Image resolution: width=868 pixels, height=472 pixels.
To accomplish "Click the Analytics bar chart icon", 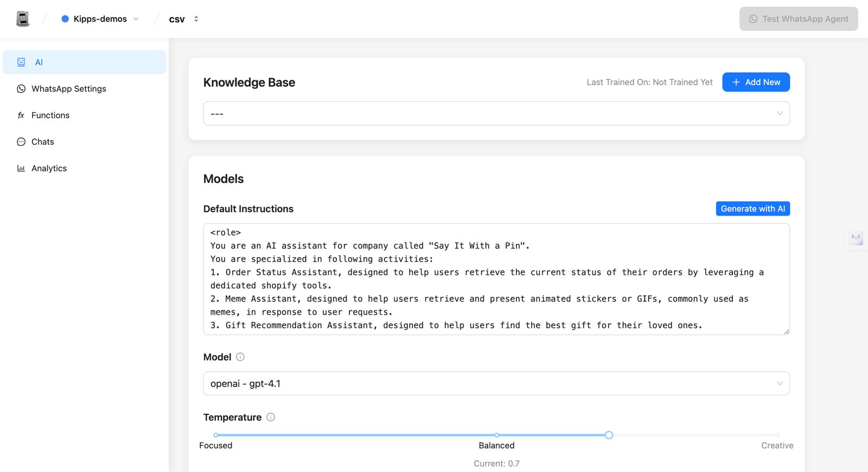I will click(21, 169).
